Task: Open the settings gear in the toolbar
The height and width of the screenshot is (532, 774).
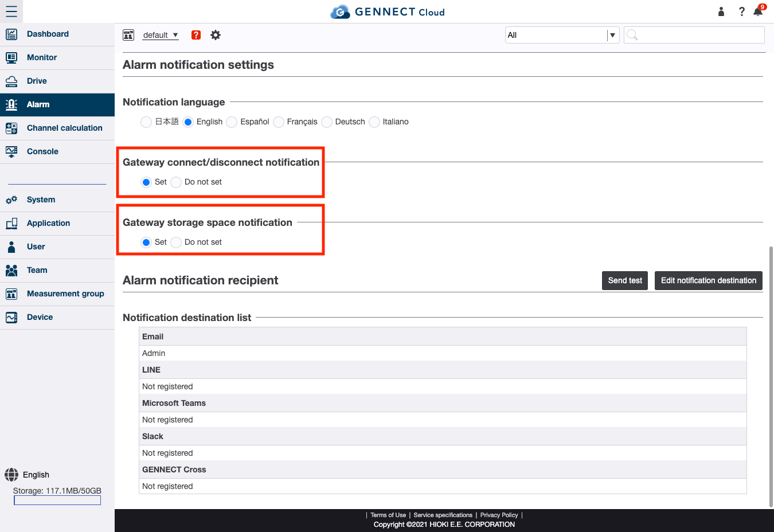Action: (216, 35)
